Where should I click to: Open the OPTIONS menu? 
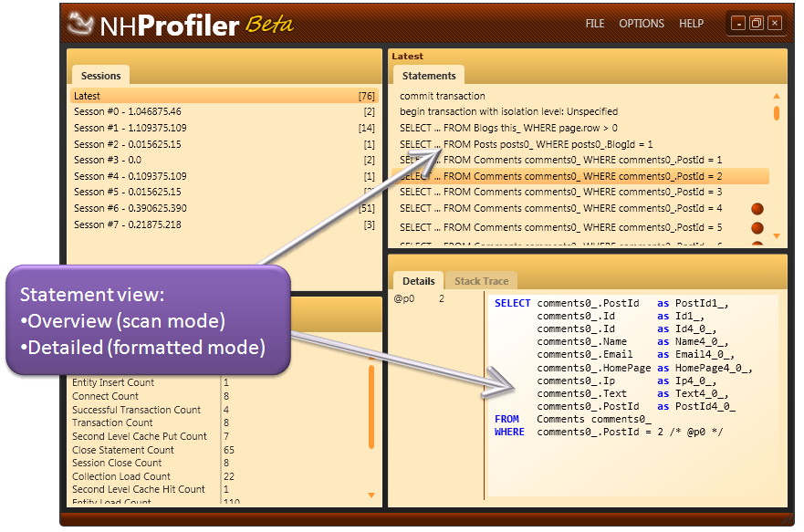(x=641, y=24)
